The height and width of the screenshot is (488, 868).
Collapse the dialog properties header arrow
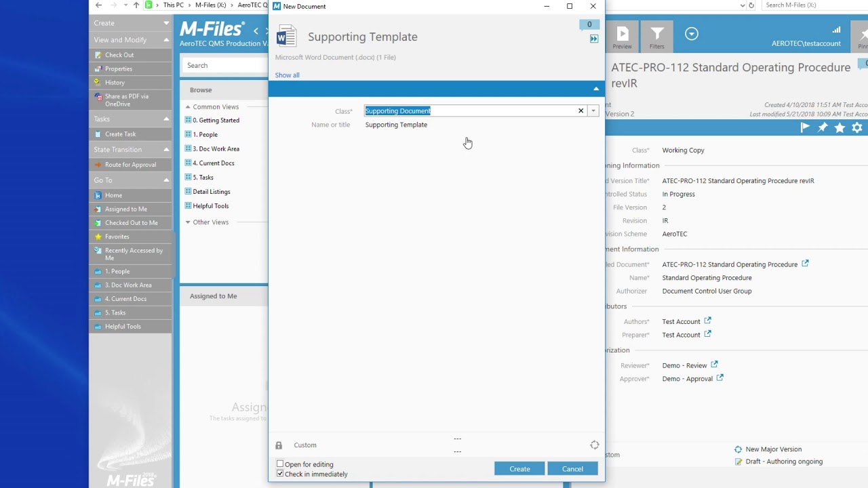596,89
